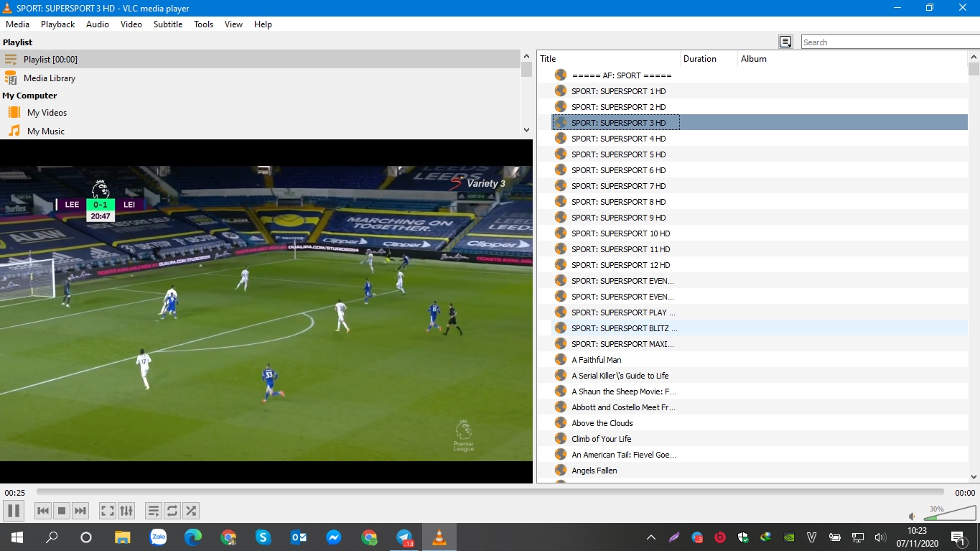The image size is (980, 551).
Task: Open the Playback menu
Action: 57,24
